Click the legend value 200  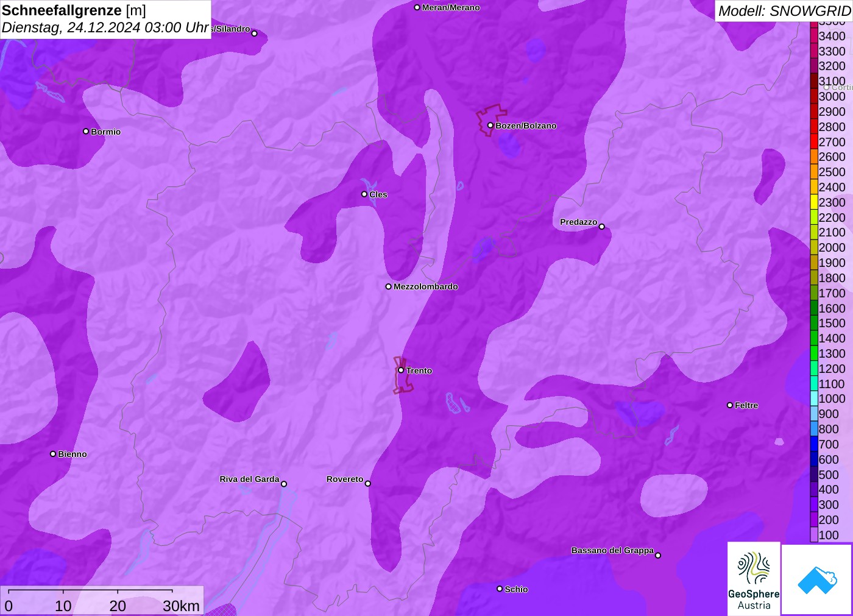point(829,520)
